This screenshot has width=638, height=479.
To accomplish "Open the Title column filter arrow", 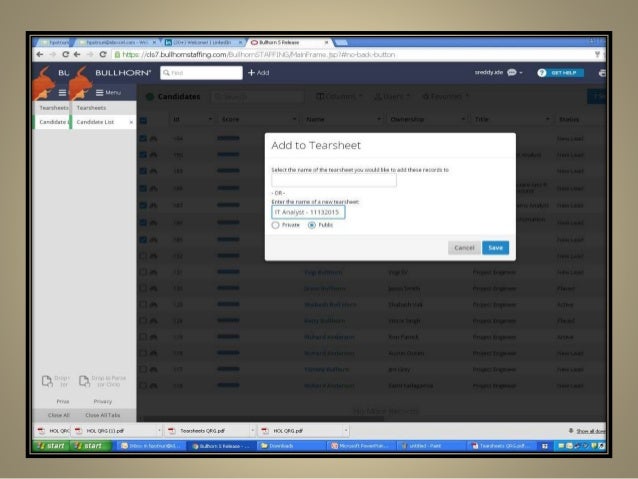I will [547, 119].
